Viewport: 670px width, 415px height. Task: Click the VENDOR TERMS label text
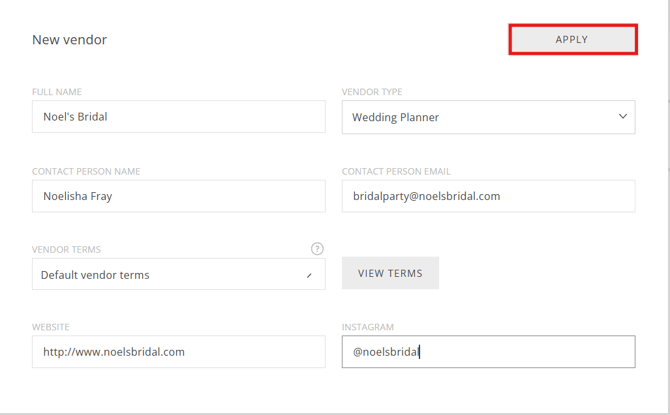66,249
